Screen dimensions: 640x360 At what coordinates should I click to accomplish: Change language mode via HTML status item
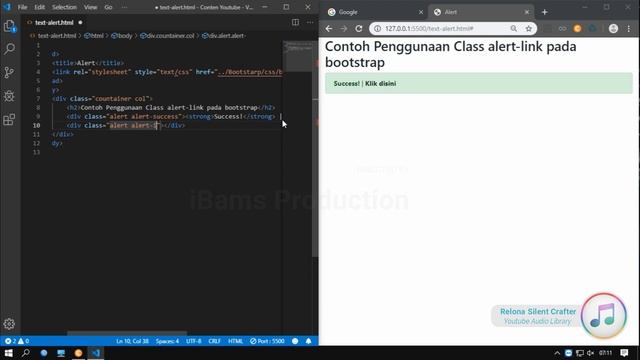tap(236, 341)
